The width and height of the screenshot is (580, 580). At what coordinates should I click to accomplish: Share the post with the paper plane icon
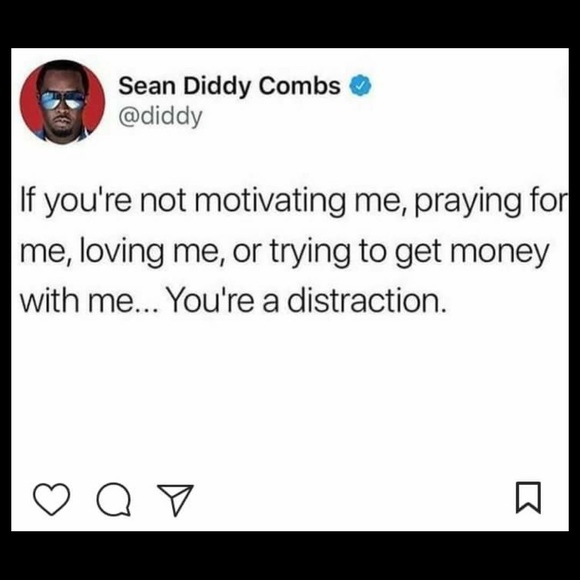pyautogui.click(x=175, y=499)
